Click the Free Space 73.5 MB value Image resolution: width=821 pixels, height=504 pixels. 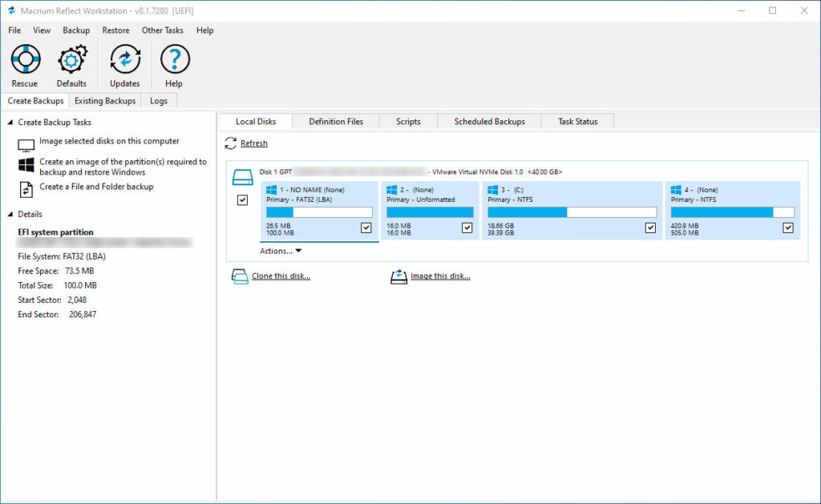pyautogui.click(x=79, y=271)
